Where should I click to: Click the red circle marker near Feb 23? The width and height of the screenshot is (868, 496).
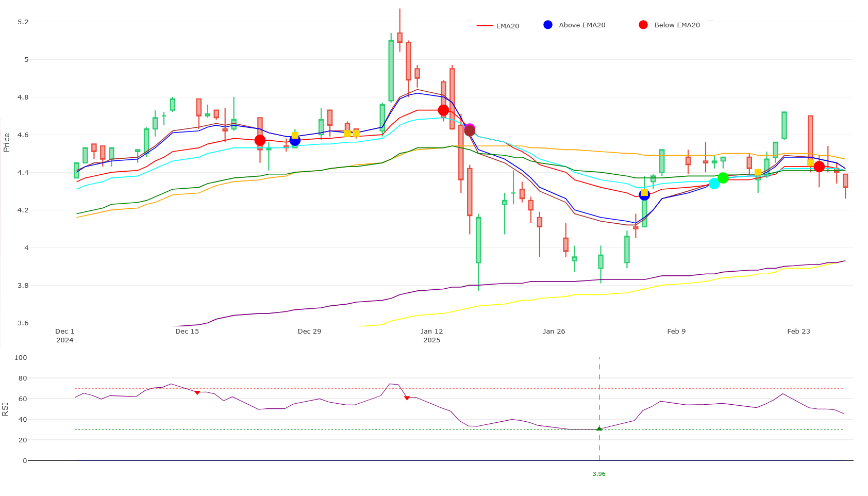click(819, 167)
